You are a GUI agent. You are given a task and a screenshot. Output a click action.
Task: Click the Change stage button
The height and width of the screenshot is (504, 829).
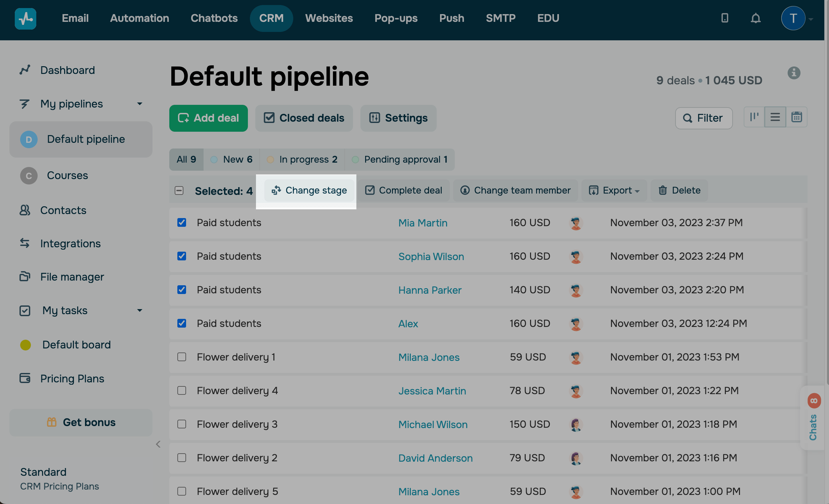coord(309,191)
